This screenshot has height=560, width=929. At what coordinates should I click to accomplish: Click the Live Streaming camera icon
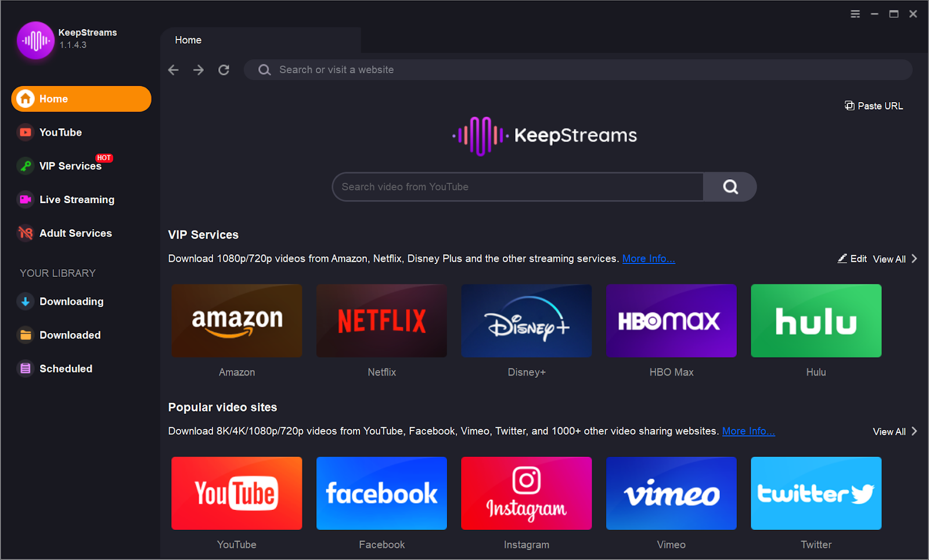[x=26, y=200]
